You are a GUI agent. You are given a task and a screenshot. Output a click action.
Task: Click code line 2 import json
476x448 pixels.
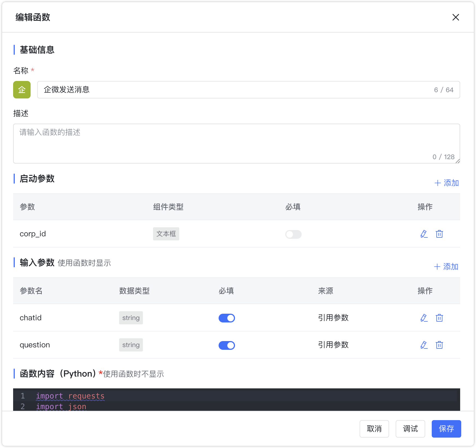coord(61,407)
